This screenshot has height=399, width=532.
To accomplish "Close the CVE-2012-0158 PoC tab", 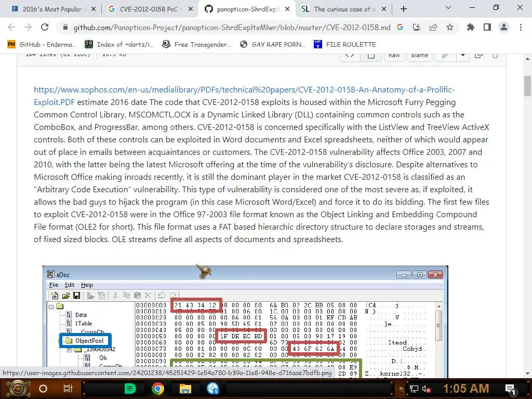I will click(x=191, y=9).
